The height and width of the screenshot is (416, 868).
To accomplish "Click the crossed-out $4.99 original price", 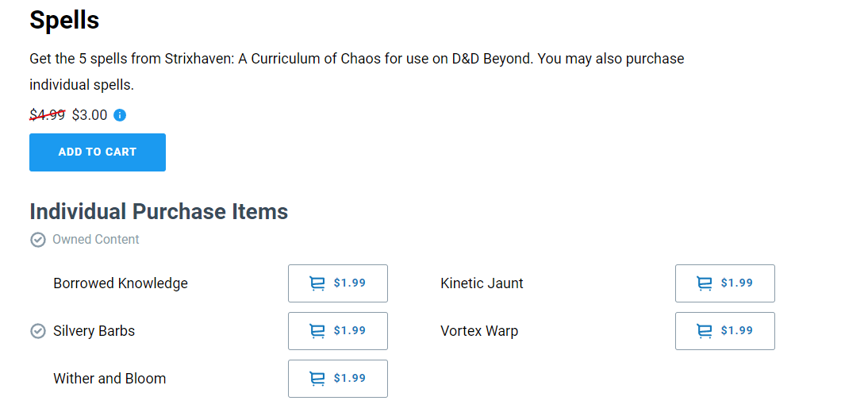I will coord(47,115).
